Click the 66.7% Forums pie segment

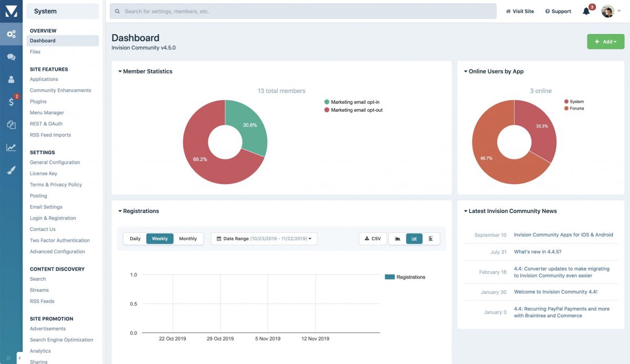pos(487,157)
